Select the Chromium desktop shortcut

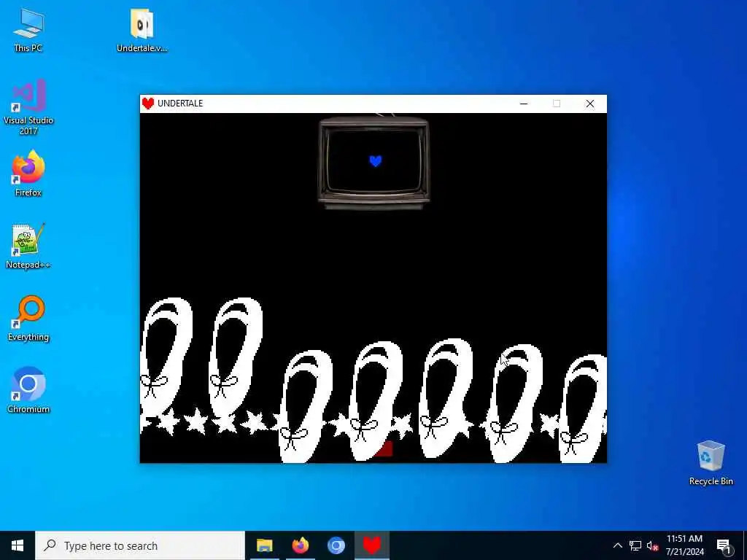coord(28,390)
